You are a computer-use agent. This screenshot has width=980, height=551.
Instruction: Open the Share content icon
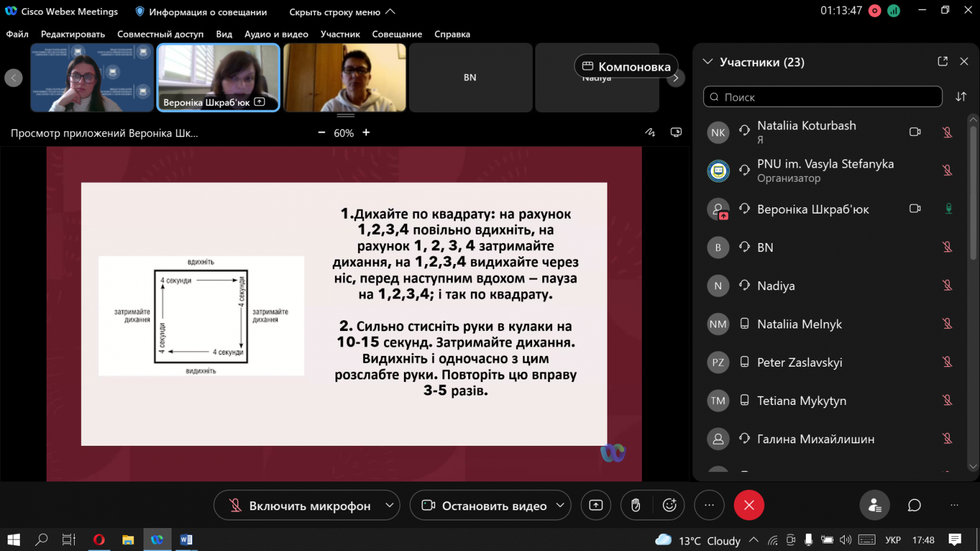tap(596, 505)
